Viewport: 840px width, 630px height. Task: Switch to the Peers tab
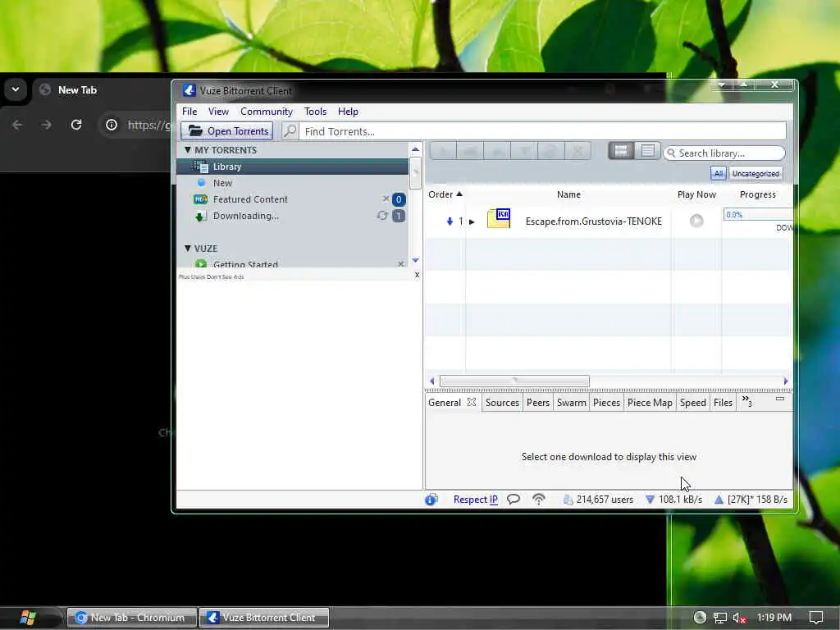[538, 402]
